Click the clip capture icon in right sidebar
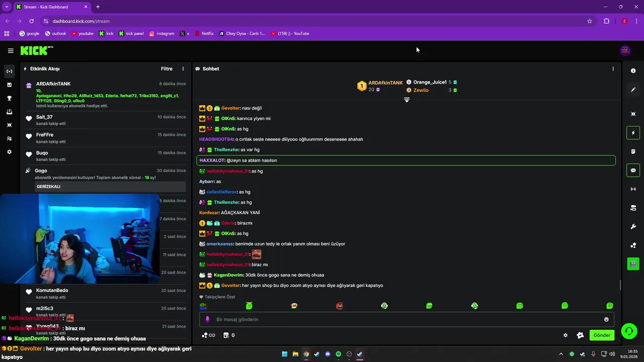Screen dimensions: 644x362 [633, 114]
